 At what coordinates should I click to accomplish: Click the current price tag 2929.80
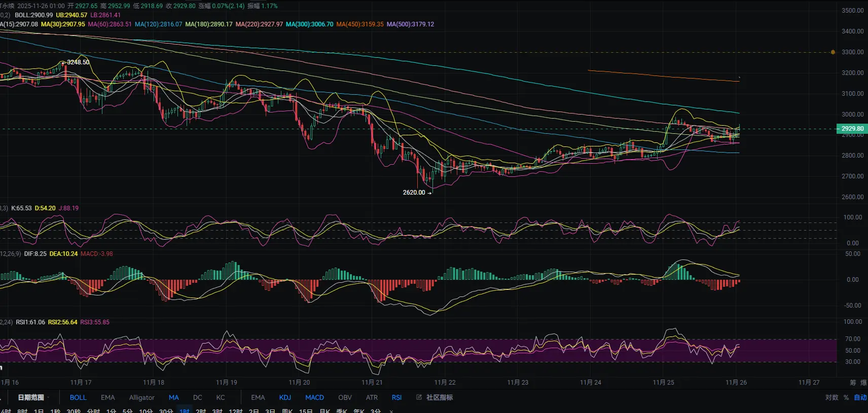(852, 129)
